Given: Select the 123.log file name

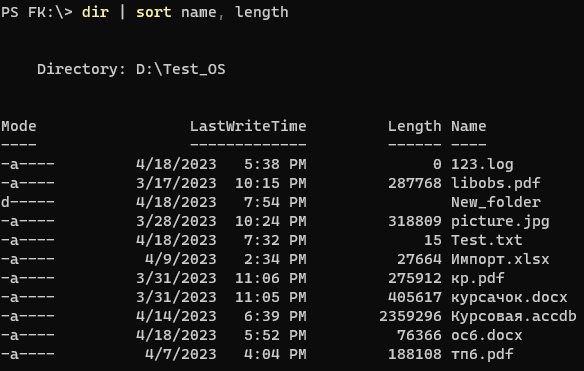Looking at the screenshot, I should (482, 164).
